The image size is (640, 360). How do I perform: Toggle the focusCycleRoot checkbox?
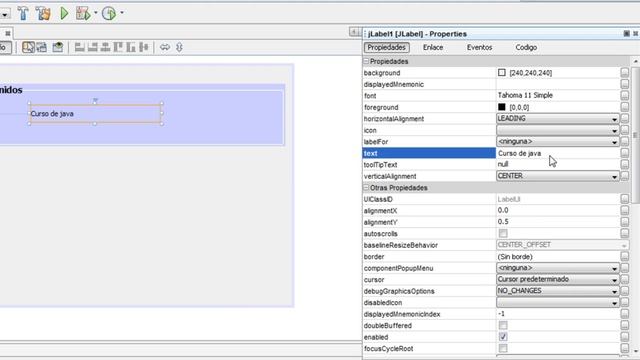point(503,348)
